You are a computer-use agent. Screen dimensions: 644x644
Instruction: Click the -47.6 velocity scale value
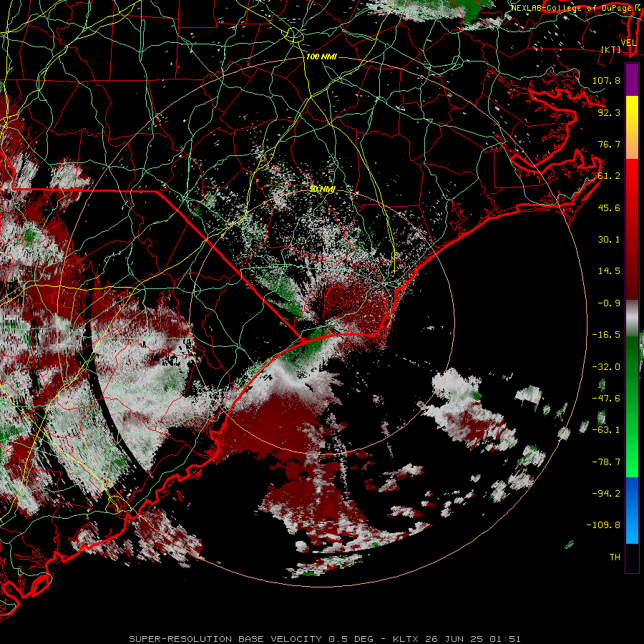point(606,399)
